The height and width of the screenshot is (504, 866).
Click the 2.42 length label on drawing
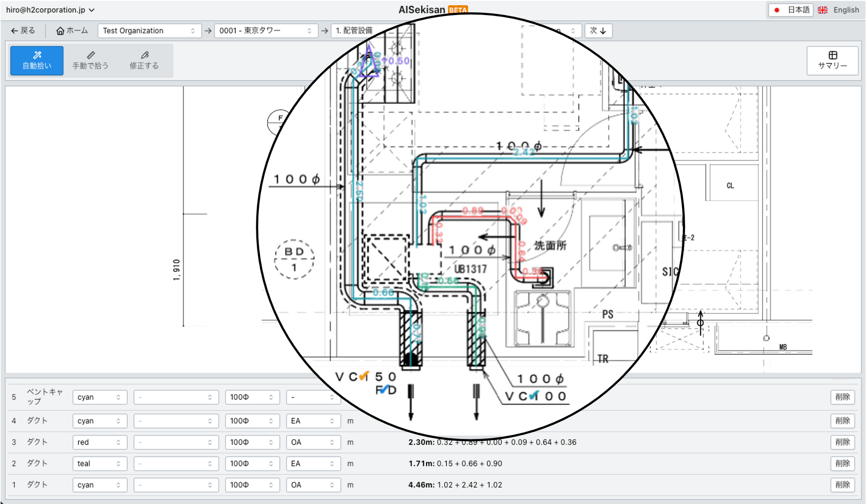(524, 152)
